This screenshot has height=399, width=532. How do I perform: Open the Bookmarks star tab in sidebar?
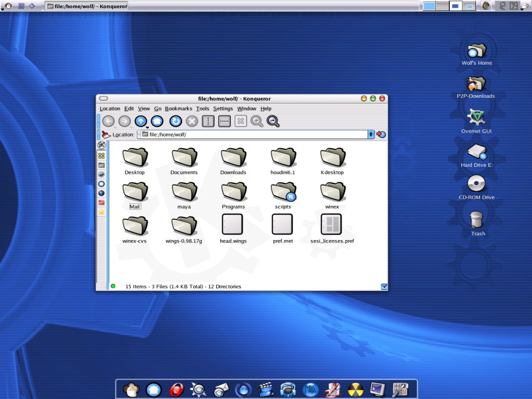click(x=101, y=212)
